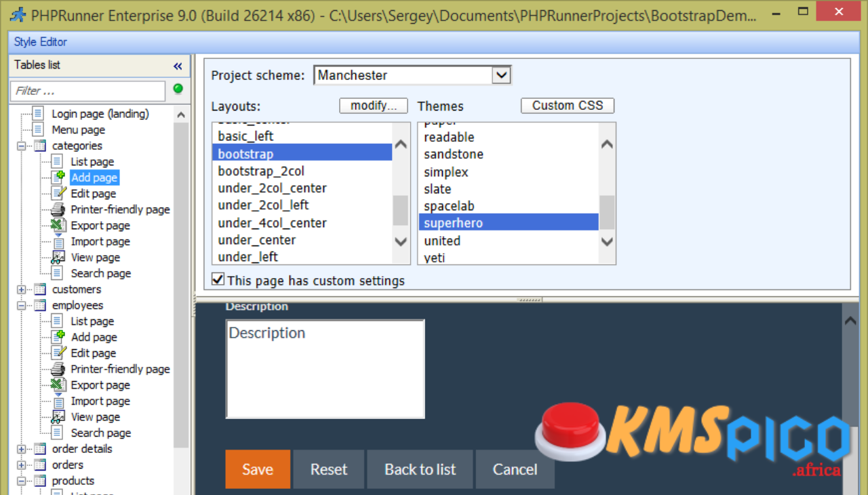Click the preview pane scroll up arrow
Viewport: 868px width, 495px height.
click(850, 321)
